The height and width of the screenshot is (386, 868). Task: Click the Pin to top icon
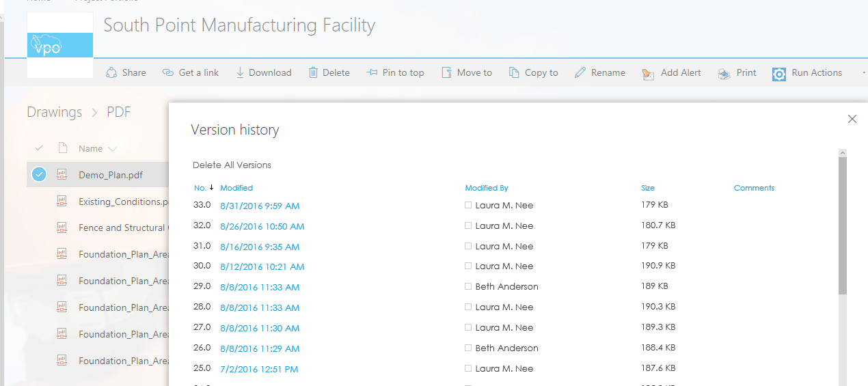pyautogui.click(x=372, y=73)
